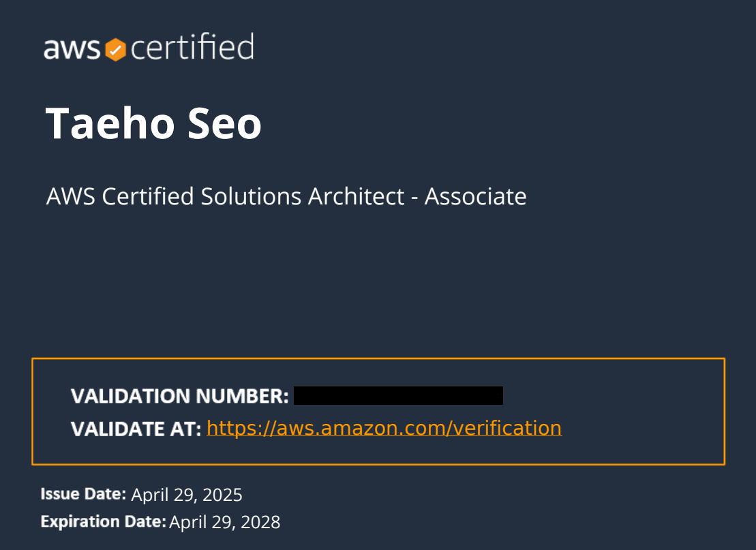Click the blacked-out validation number box

398,396
